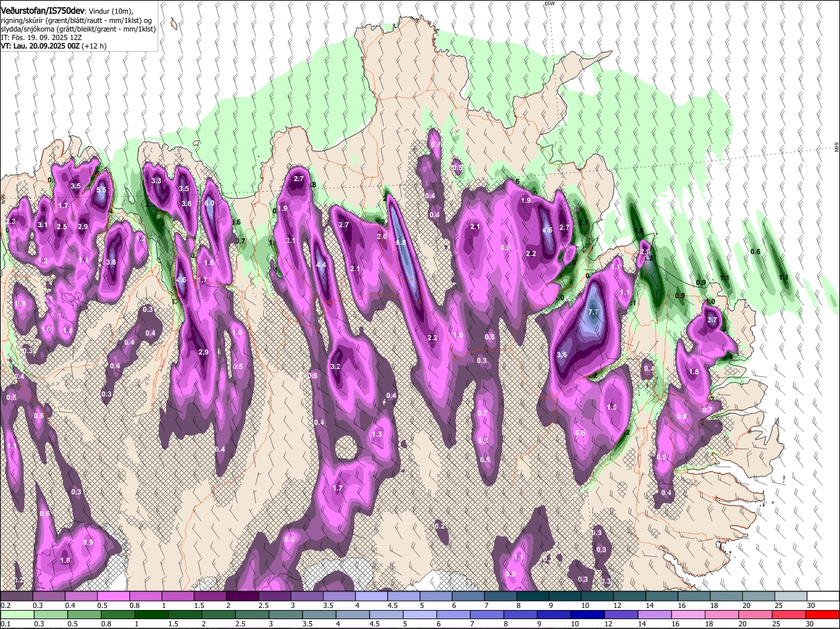This screenshot has height=629, width=840.
Task: Click the 6.8 value on the map
Action: [x=402, y=242]
